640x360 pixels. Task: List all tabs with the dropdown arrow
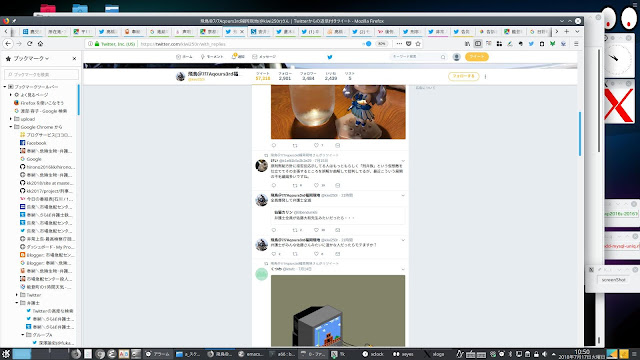point(577,31)
